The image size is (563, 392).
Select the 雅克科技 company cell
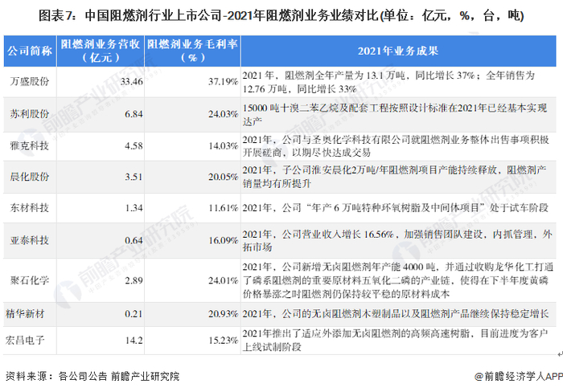pos(30,146)
